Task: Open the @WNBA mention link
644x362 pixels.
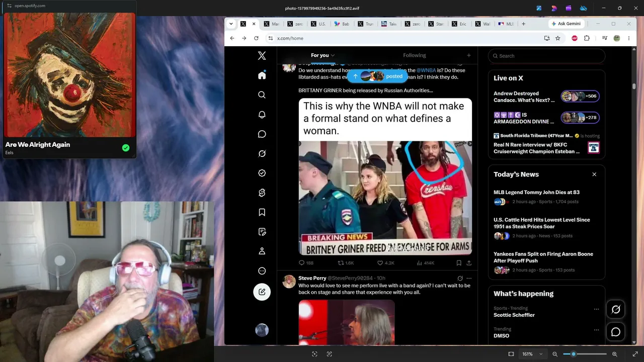Action: click(426, 70)
